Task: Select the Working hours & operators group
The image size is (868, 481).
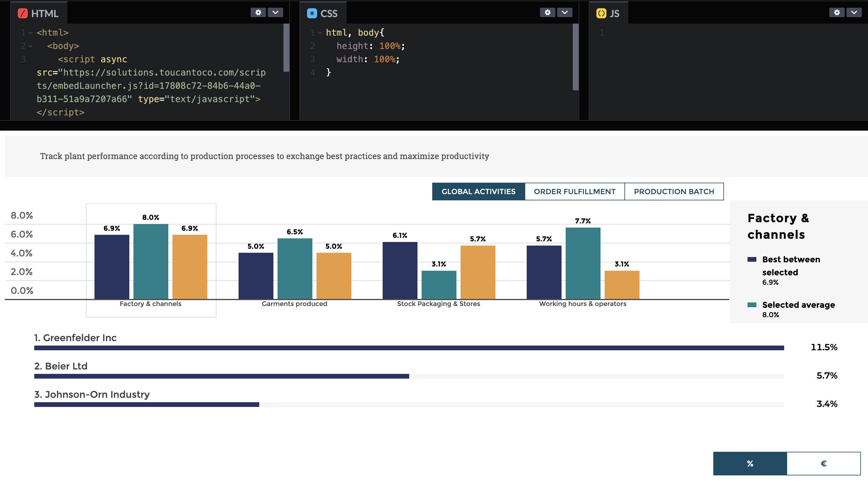Action: pyautogui.click(x=583, y=303)
